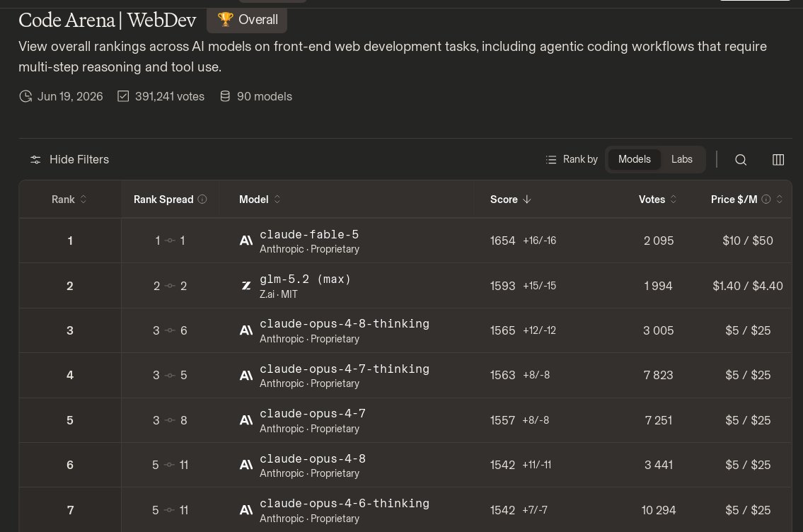This screenshot has width=803, height=532.
Task: Click Anthropic logo beside claude-opus-4-6-thinking
Action: (x=246, y=510)
